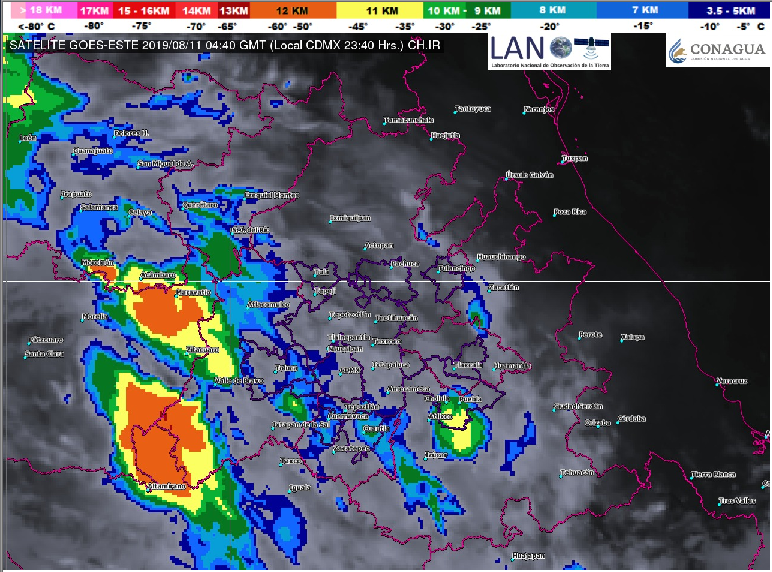The image size is (772, 572).
Task: Select the Pachuca city label
Action: point(405,264)
